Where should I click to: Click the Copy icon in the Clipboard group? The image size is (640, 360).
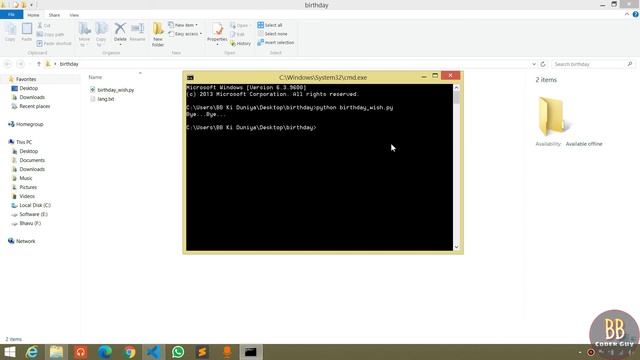click(x=10, y=32)
